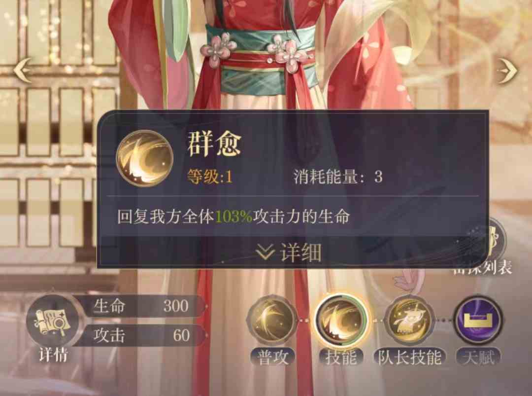
Task: Select the highlighted 技能 skill icon
Action: (342, 321)
